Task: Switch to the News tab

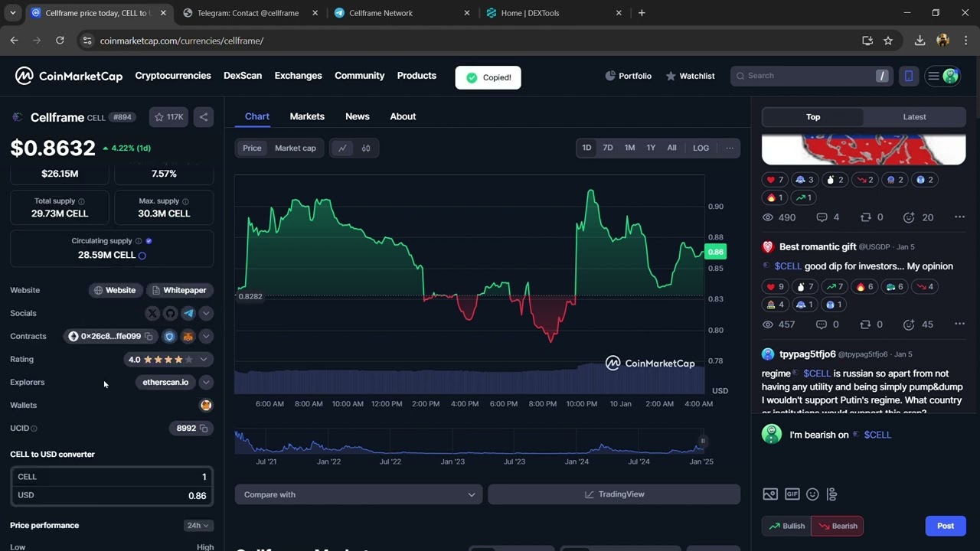Action: 358,116
